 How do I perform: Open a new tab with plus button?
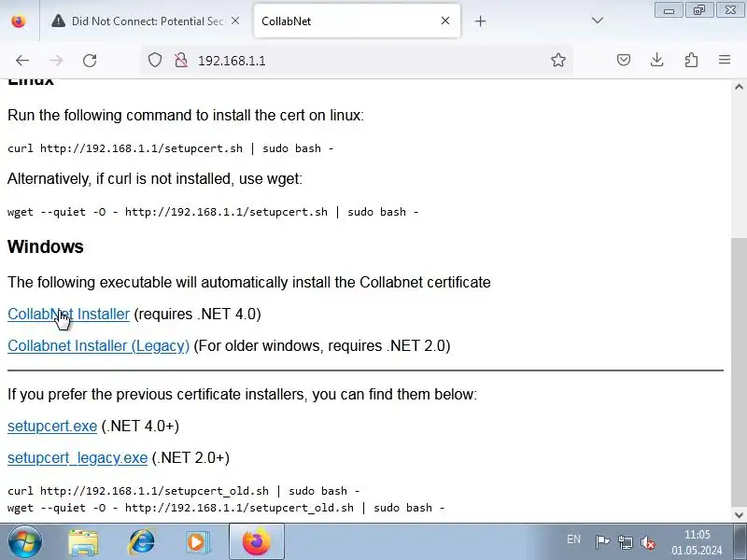click(x=480, y=21)
